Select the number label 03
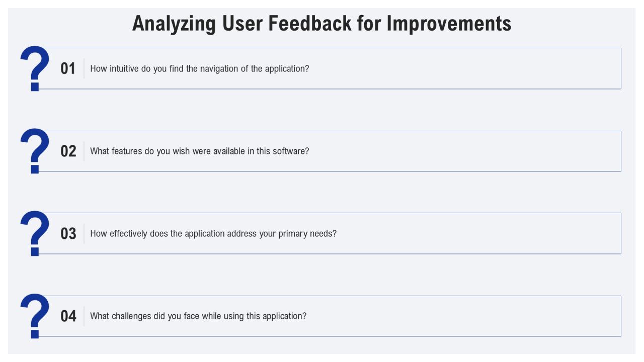This screenshot has height=362, width=644. point(68,234)
